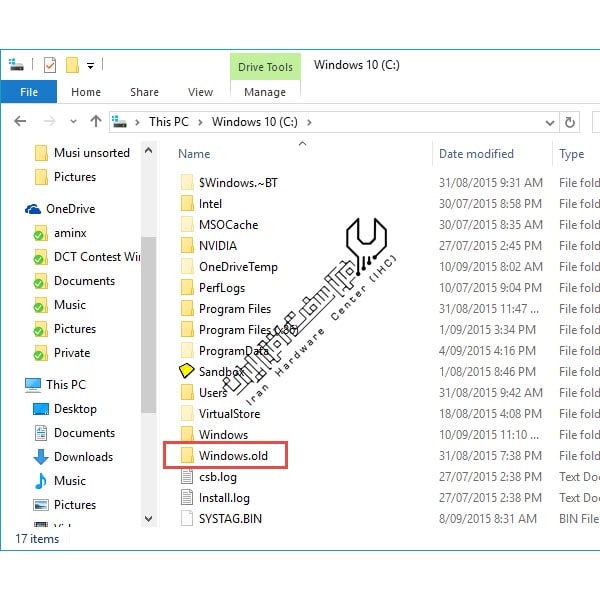Switch to the Home ribbon tab
The image size is (600, 600).
click(86, 92)
